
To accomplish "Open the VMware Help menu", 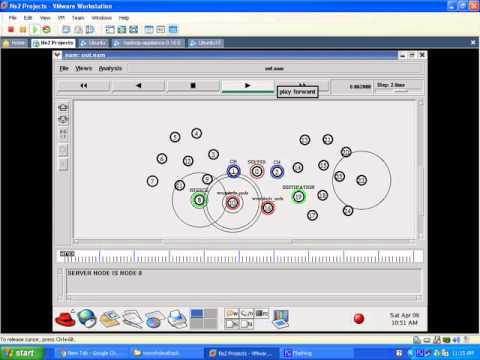I will click(x=124, y=18).
